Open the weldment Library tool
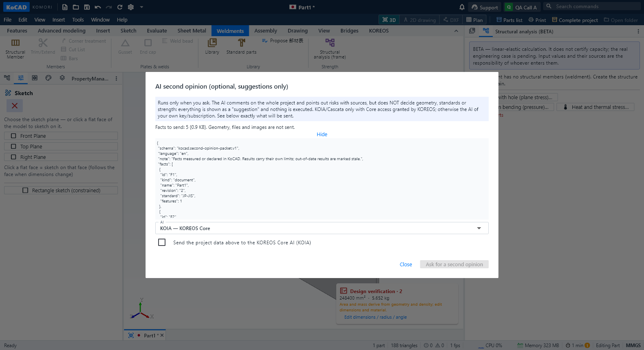 pyautogui.click(x=212, y=46)
